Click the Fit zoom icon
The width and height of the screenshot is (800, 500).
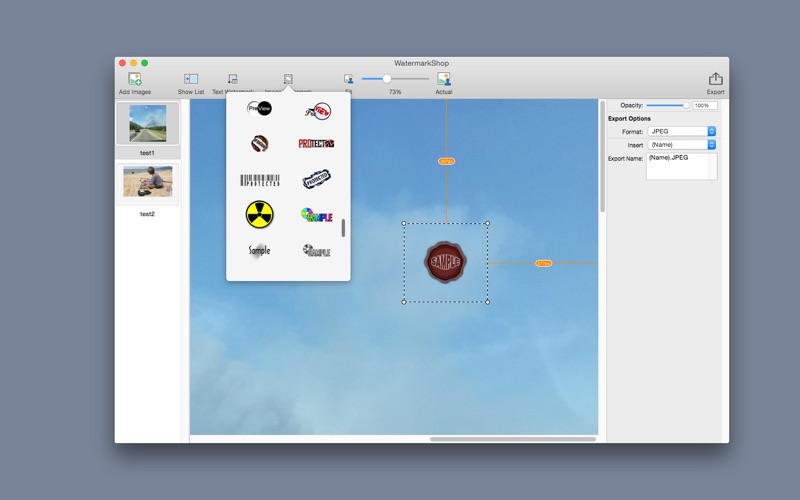[348, 79]
